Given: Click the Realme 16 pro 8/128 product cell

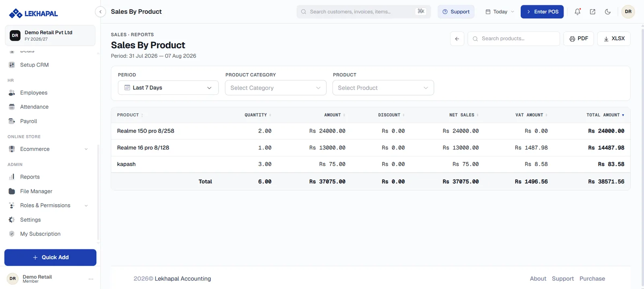Looking at the screenshot, I should tap(143, 148).
